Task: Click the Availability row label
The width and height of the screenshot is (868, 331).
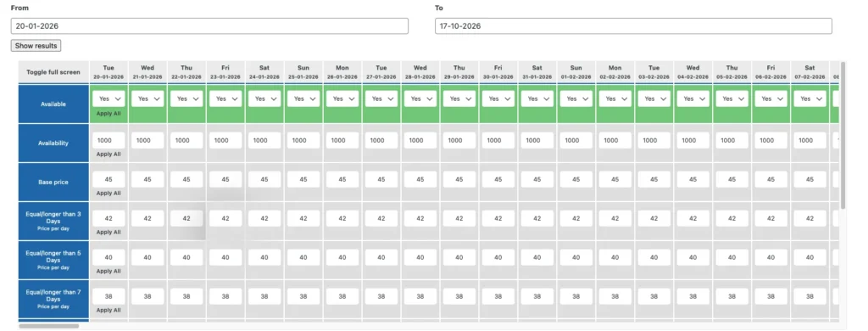Action: click(53, 143)
